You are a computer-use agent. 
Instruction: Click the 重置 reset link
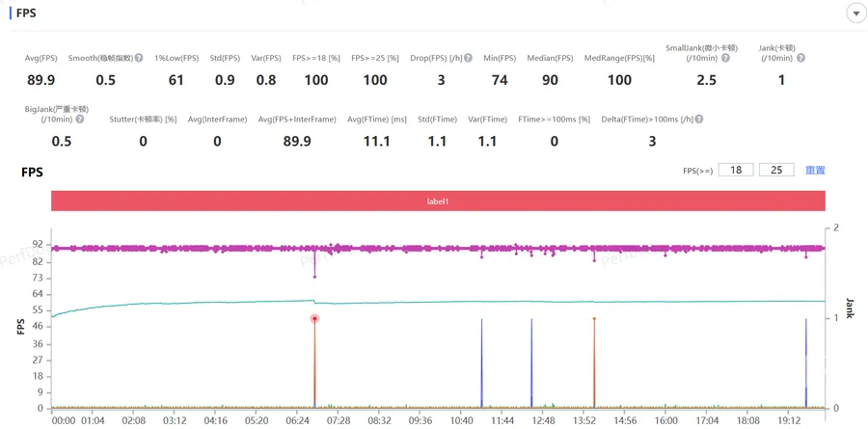(x=815, y=170)
